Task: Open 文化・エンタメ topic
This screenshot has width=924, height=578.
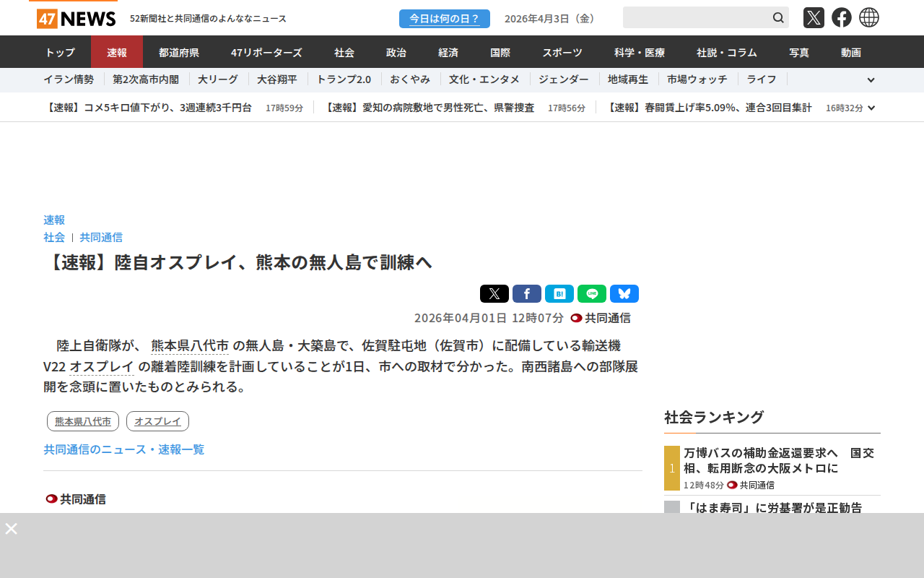Action: coord(484,79)
